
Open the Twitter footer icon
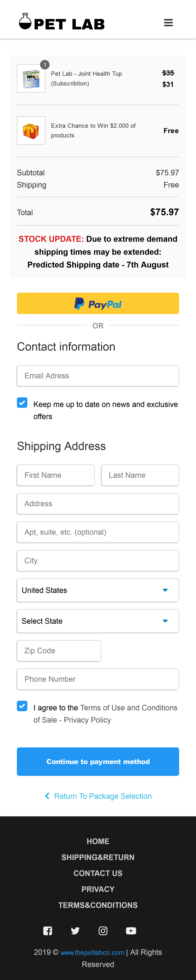click(x=75, y=931)
